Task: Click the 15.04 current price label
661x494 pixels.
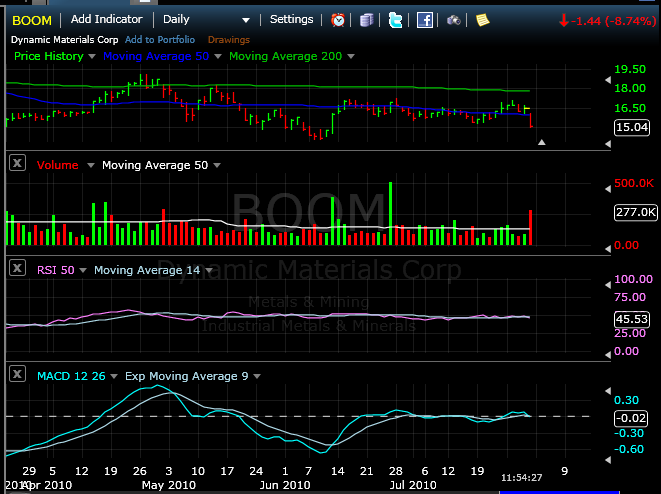Action: (633, 127)
